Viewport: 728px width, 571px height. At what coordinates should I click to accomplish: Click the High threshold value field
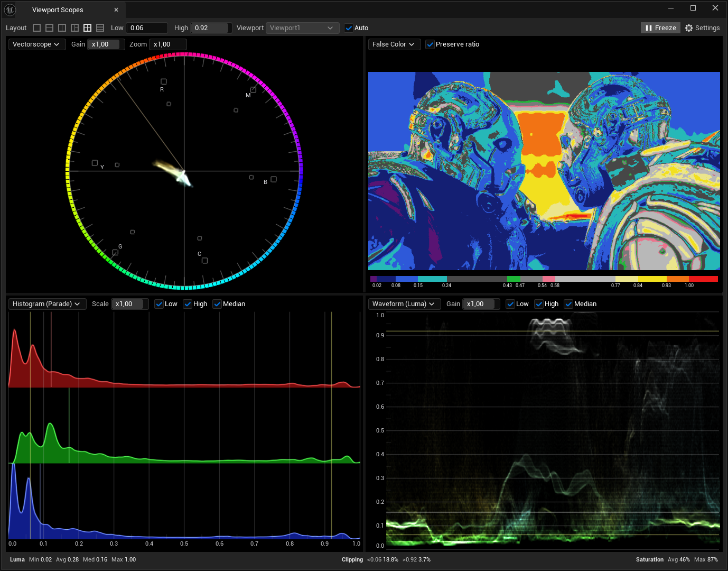(x=211, y=28)
